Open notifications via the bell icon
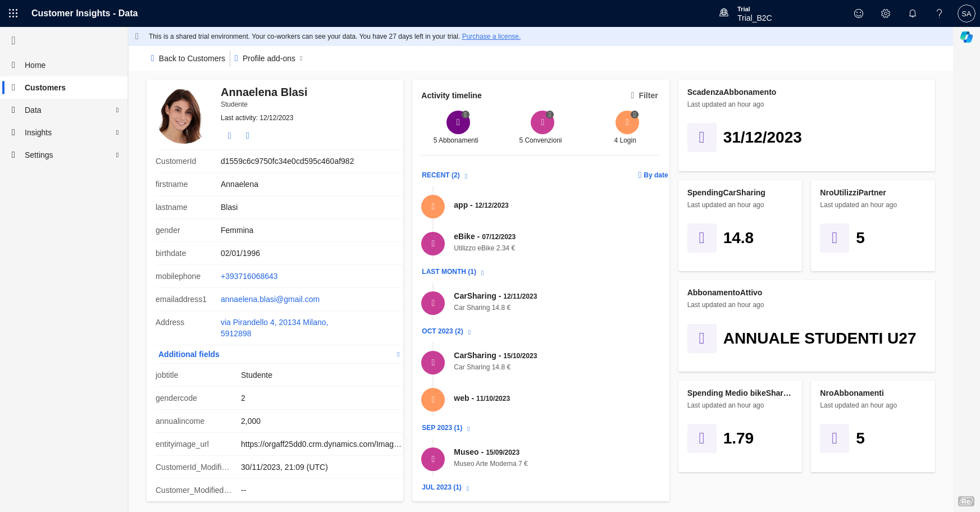 click(913, 13)
